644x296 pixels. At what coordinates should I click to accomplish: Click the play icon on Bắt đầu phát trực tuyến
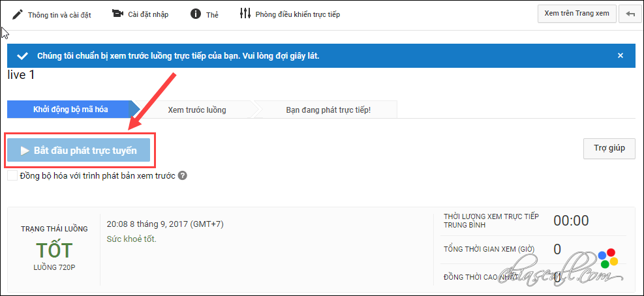(25, 151)
